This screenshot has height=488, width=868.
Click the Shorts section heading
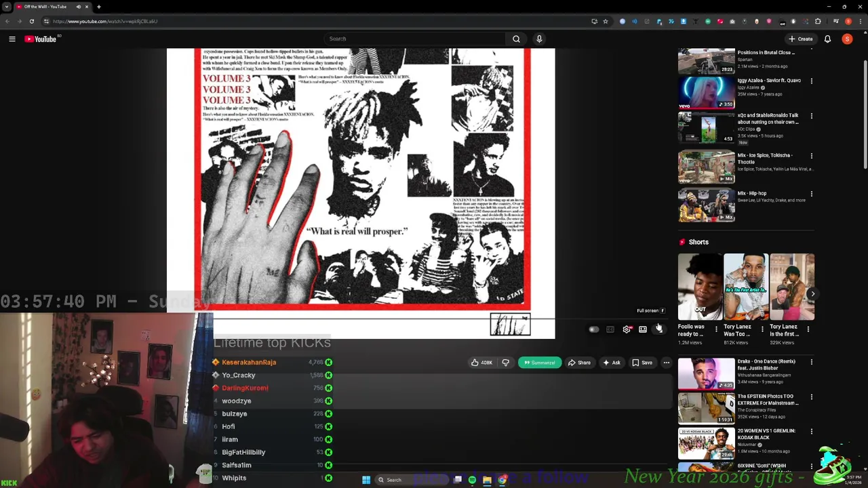point(698,242)
